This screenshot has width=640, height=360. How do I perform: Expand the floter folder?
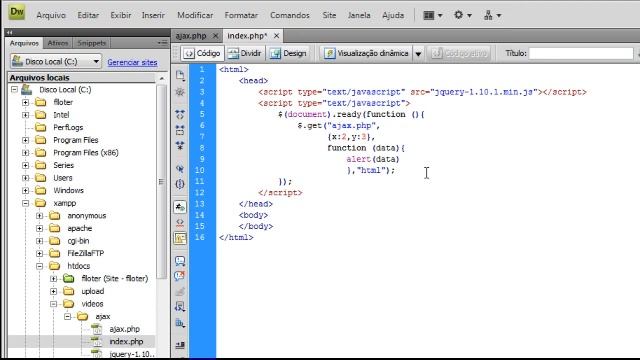click(x=25, y=102)
